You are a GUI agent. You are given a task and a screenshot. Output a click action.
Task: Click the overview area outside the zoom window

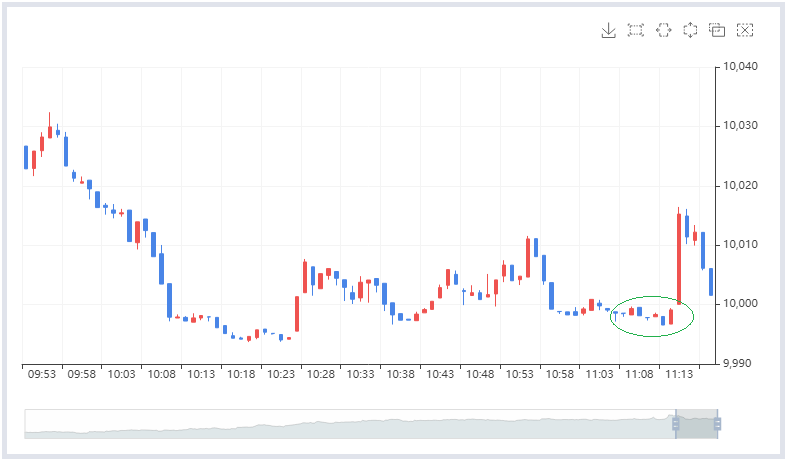point(350,424)
